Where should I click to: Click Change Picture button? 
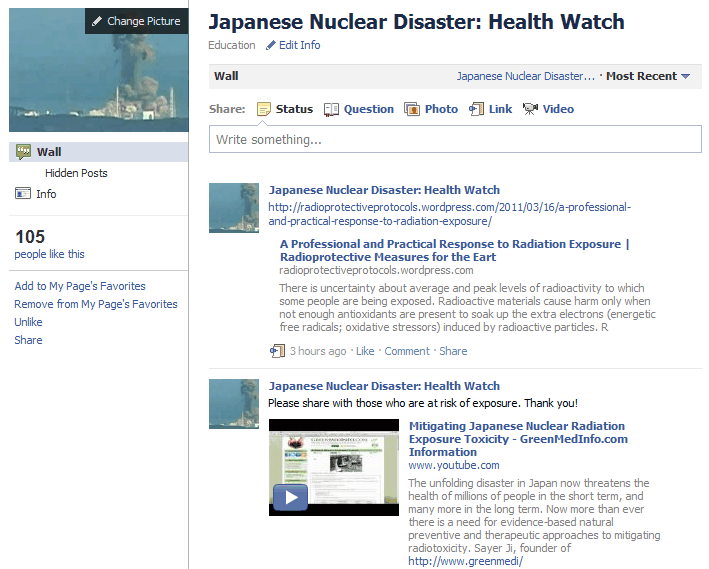[137, 21]
